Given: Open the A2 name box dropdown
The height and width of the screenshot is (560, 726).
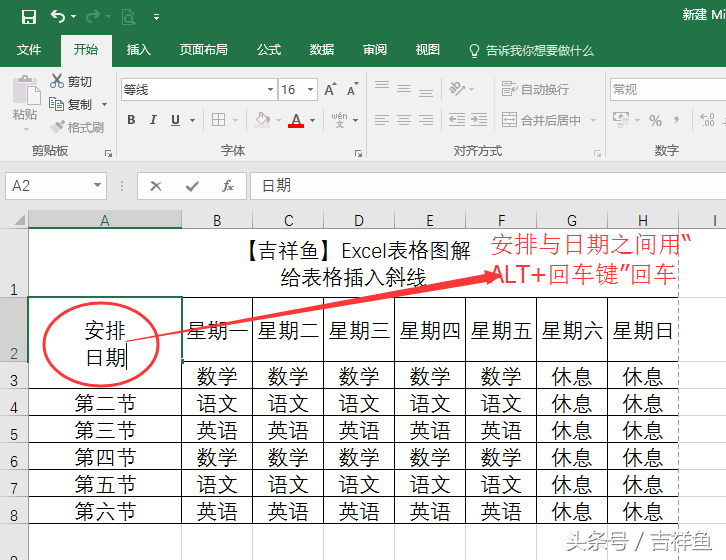Looking at the screenshot, I should (x=97, y=185).
